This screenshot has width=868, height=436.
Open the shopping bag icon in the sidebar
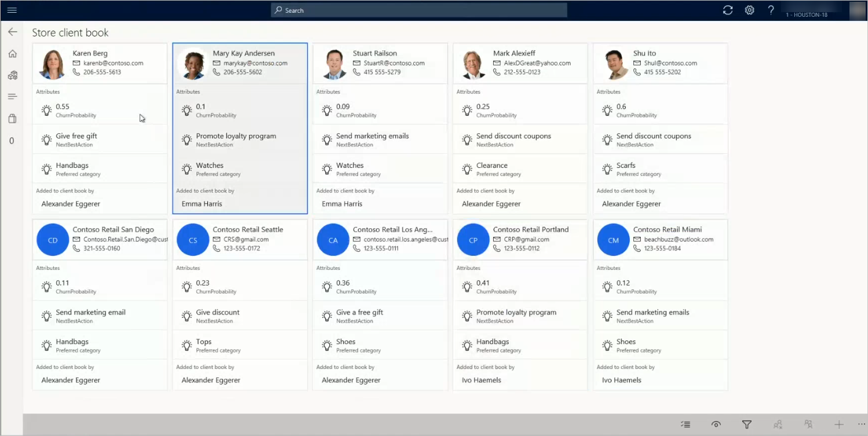tap(12, 118)
